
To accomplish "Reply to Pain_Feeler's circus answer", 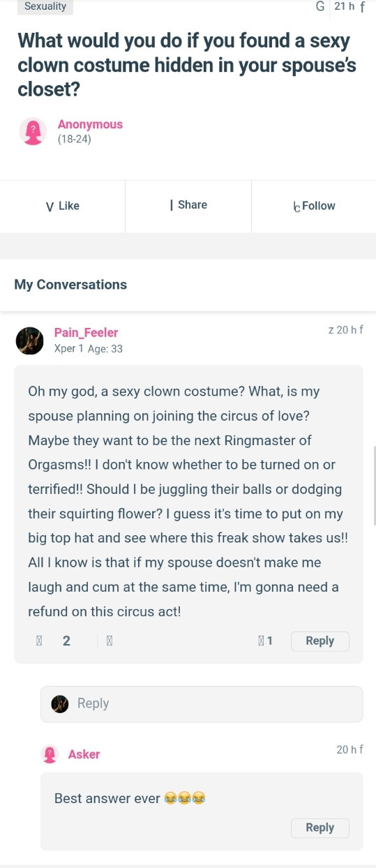I will (x=319, y=641).
